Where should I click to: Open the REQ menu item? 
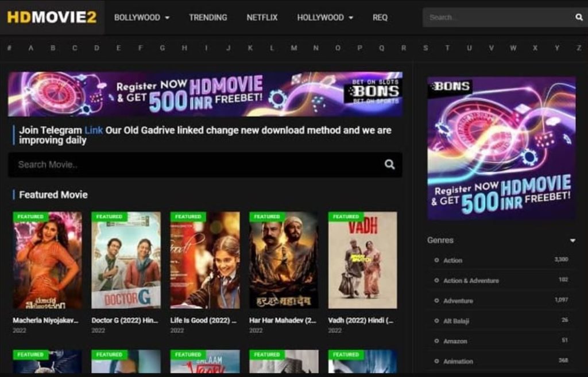click(x=380, y=18)
